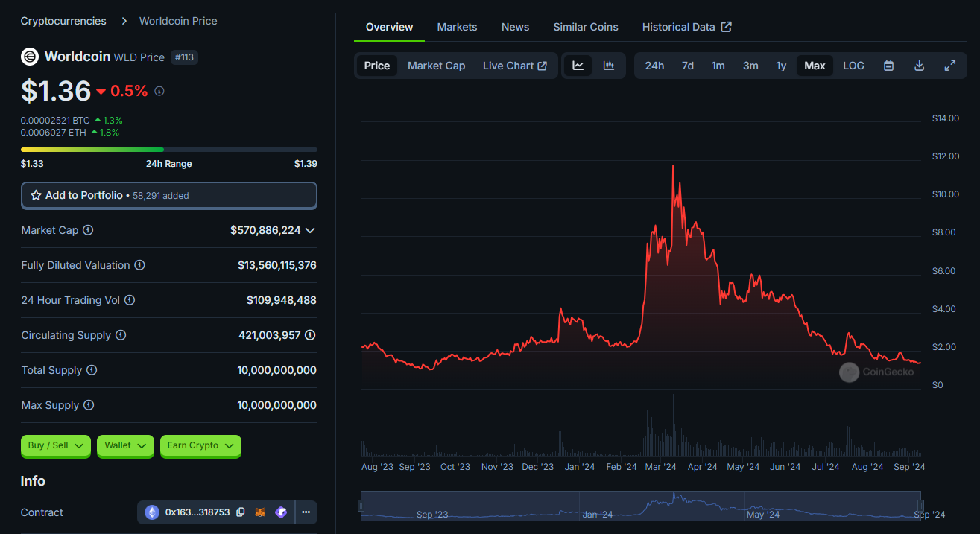Click the $570,886,224 market cap value
This screenshot has height=534, width=980.
265,230
